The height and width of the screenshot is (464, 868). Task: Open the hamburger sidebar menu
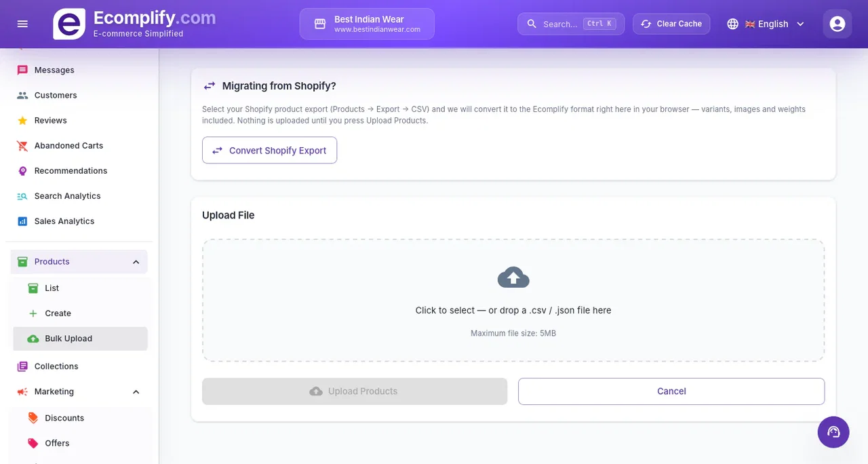point(22,24)
